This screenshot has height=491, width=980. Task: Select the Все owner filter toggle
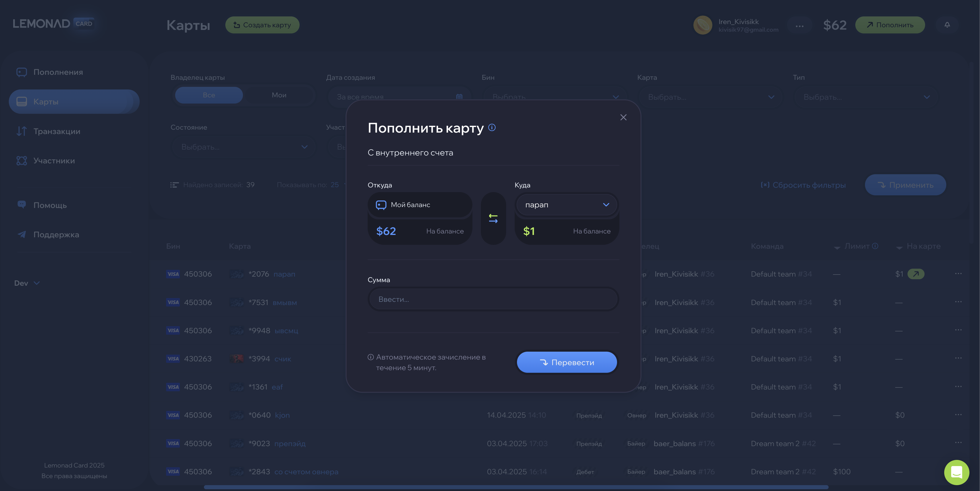(x=209, y=95)
